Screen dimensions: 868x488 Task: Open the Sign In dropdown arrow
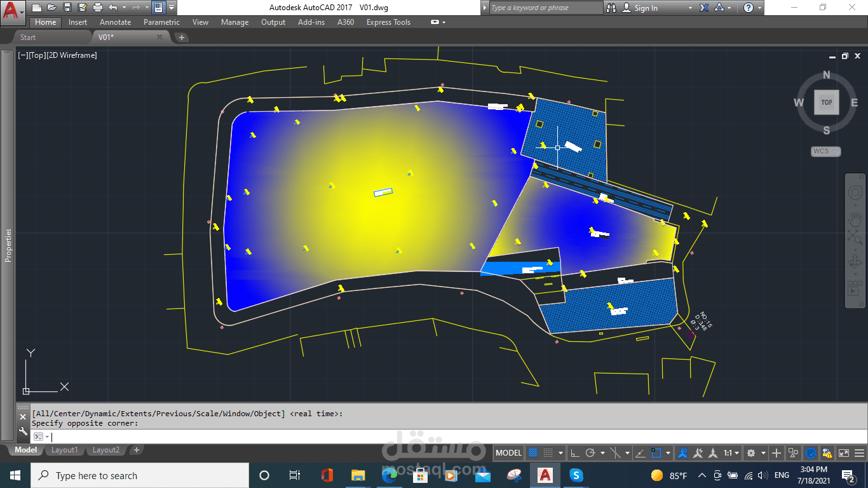tap(690, 8)
